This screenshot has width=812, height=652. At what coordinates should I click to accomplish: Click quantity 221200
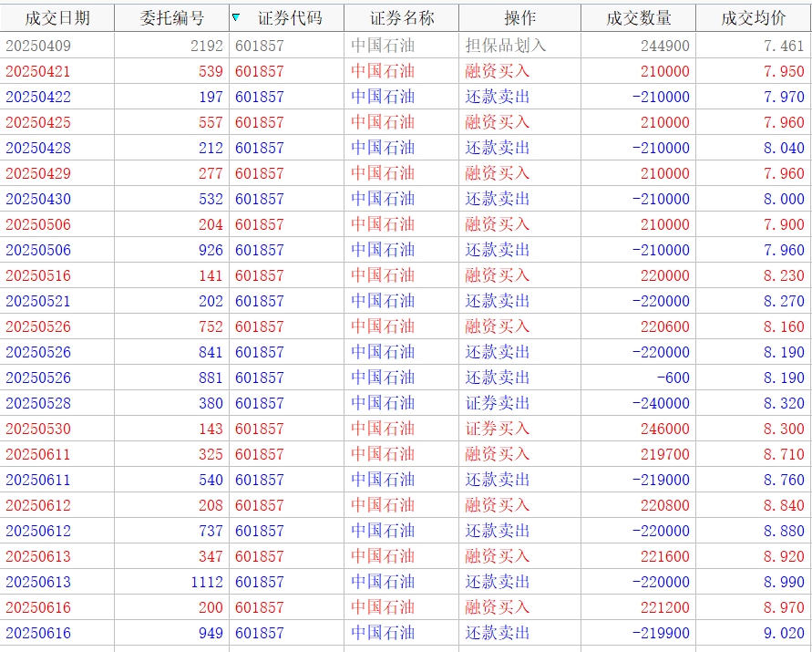click(665, 607)
